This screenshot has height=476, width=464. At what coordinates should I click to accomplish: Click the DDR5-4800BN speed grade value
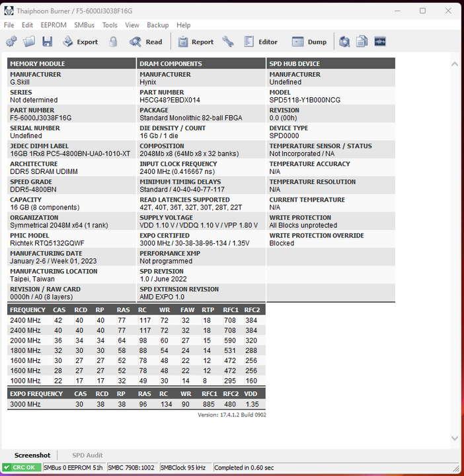pyautogui.click(x=33, y=190)
